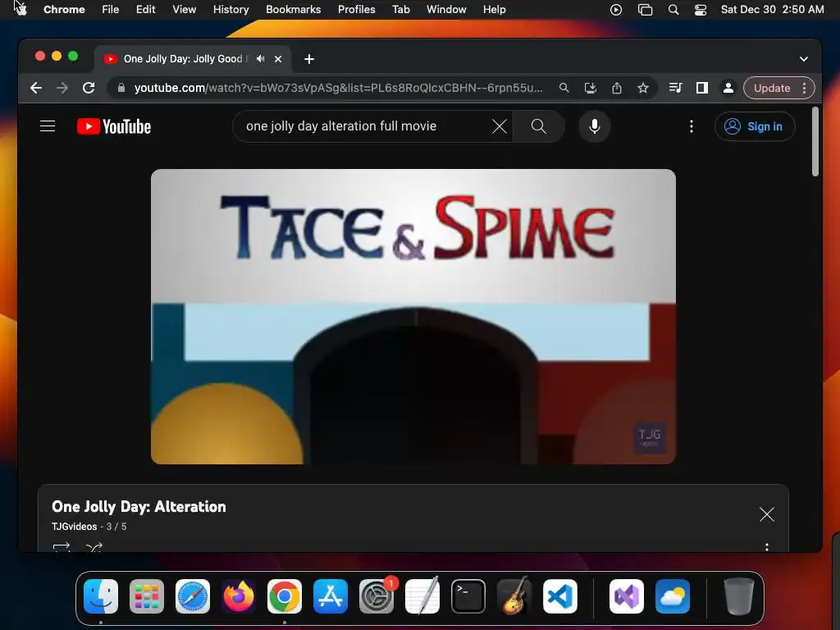Launch GarageBand from the Dock
This screenshot has width=840, height=630.
514,596
